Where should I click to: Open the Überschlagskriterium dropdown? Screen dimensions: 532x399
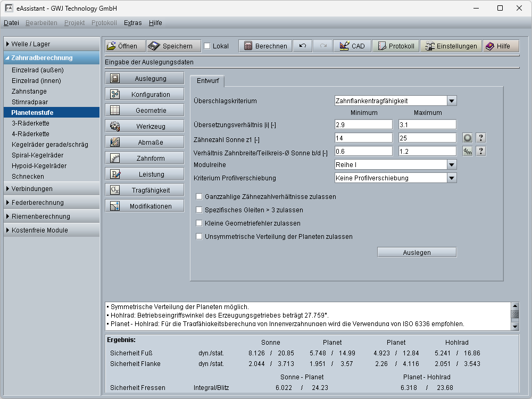[x=451, y=101]
